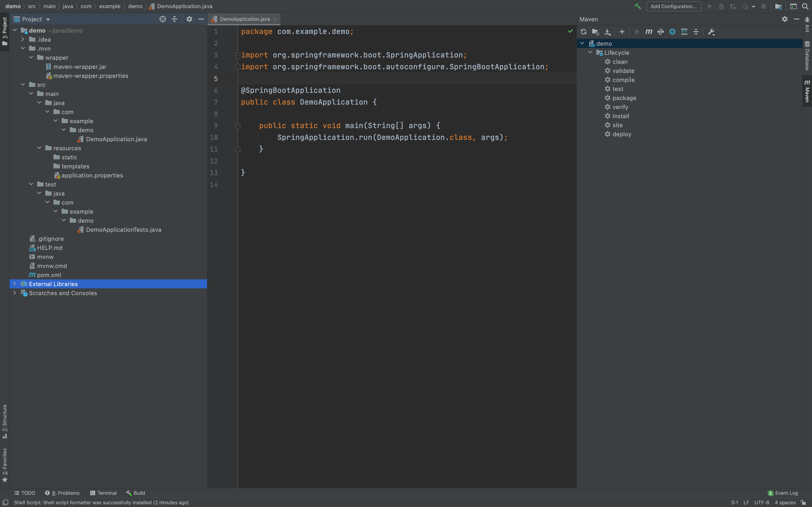Click UTF-8 encoding in status bar
812x507 pixels.
pos(761,502)
